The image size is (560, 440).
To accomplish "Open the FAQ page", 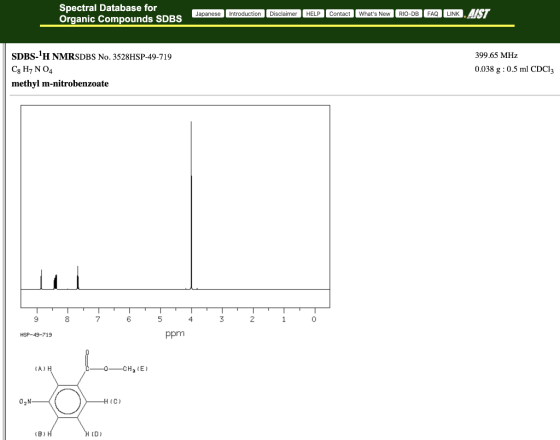I will [x=432, y=14].
